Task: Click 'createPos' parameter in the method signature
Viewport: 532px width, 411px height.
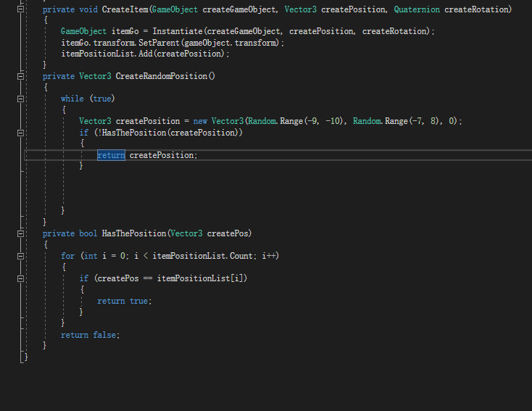Action: (228, 233)
